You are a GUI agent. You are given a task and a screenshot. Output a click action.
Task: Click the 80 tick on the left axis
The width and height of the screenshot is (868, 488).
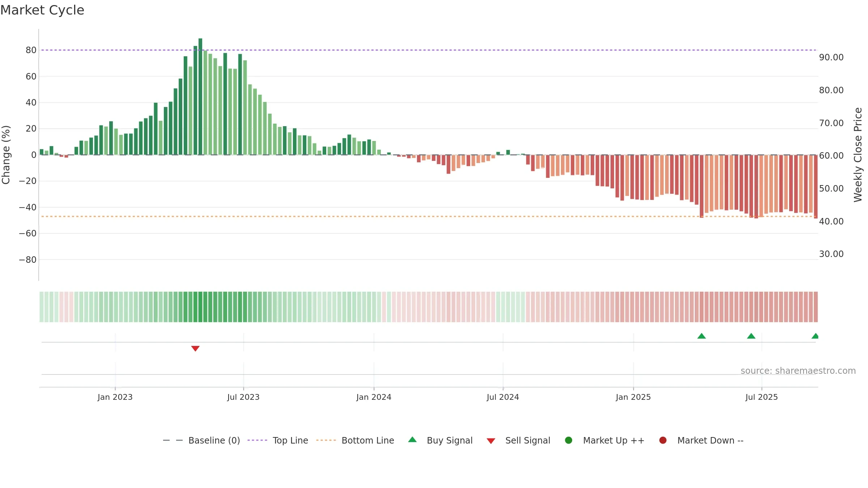point(31,50)
